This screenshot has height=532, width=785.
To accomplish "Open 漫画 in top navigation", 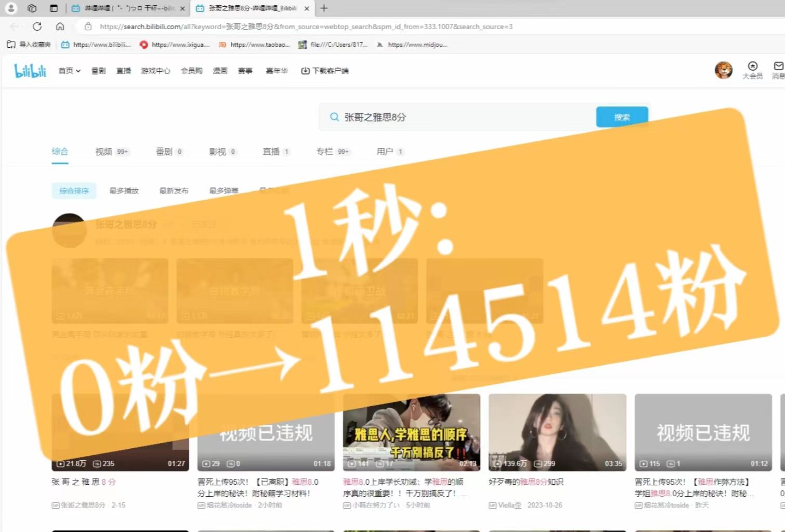I will [220, 71].
